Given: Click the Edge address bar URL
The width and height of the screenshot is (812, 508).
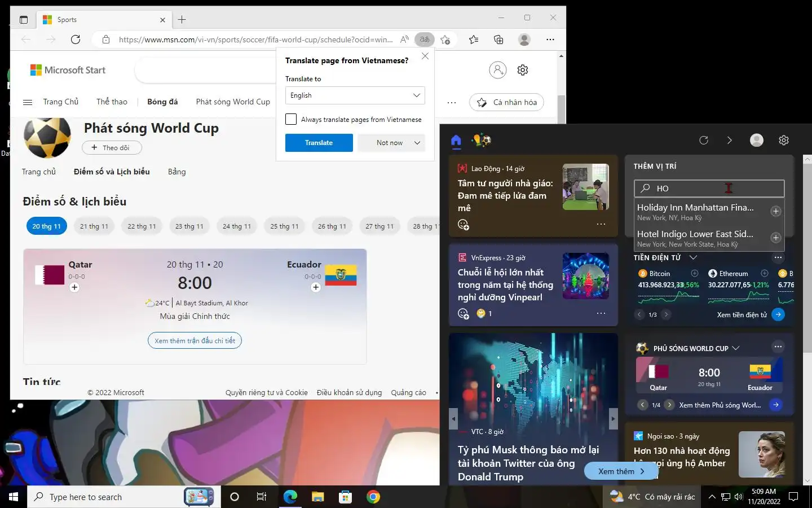Looking at the screenshot, I should coord(255,40).
